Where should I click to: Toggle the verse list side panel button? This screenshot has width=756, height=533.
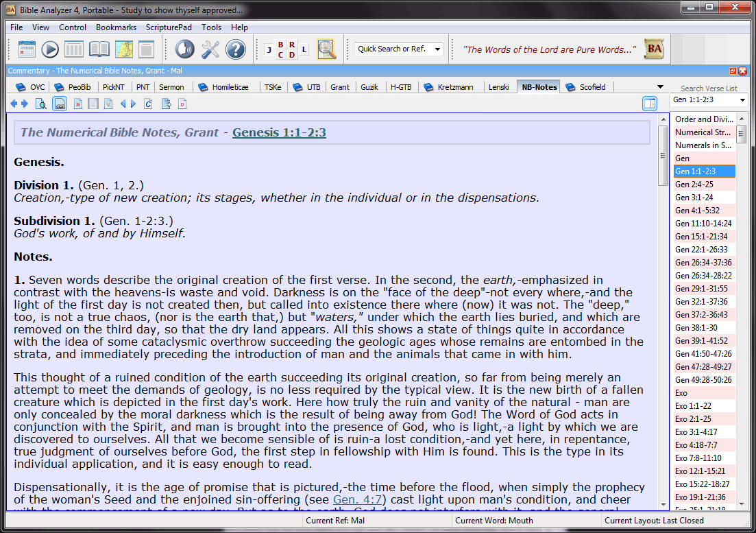[649, 104]
